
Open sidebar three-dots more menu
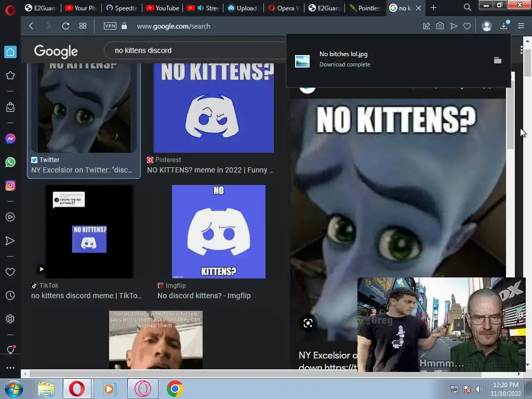click(x=10, y=367)
